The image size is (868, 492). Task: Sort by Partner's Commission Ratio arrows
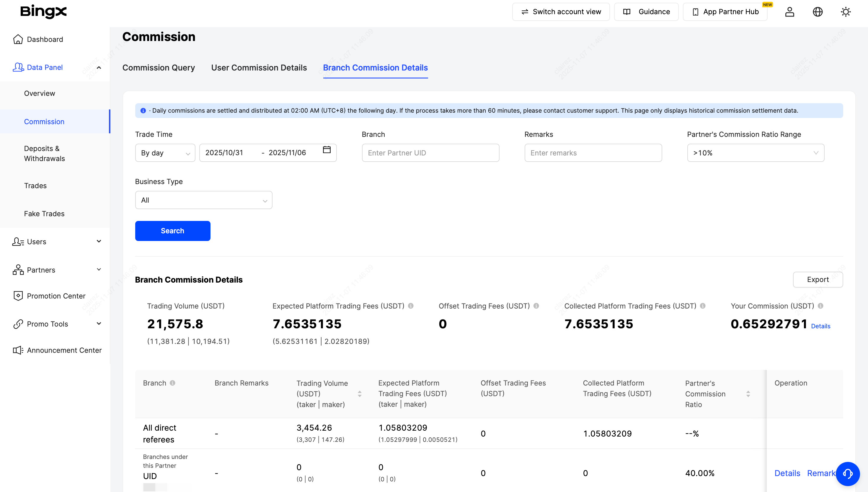point(748,394)
